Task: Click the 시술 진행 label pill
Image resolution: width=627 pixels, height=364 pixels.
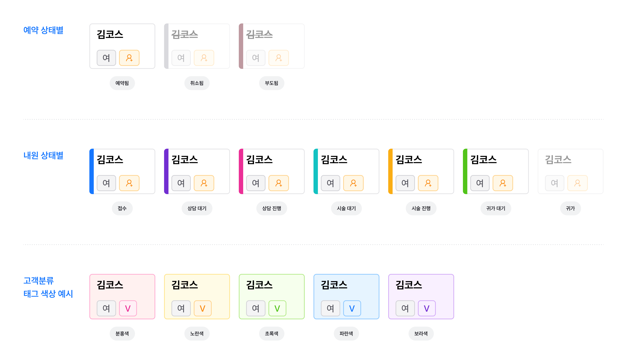Action: pos(421,208)
